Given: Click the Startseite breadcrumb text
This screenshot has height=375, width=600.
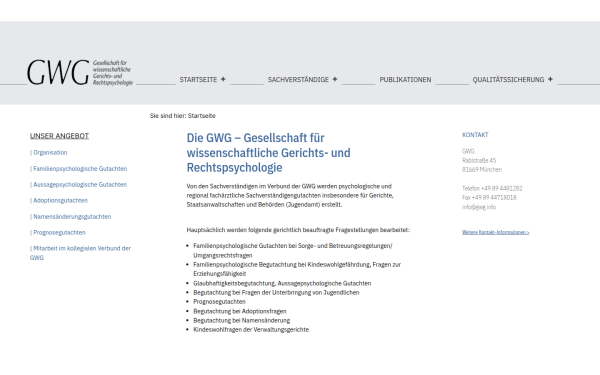Looking at the screenshot, I should (202, 116).
